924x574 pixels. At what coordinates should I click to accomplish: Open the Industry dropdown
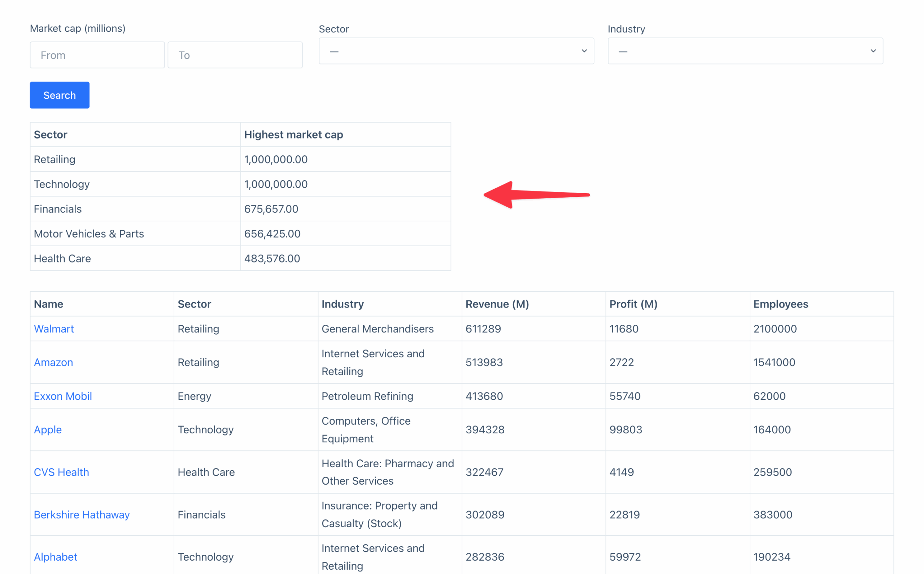coord(745,51)
